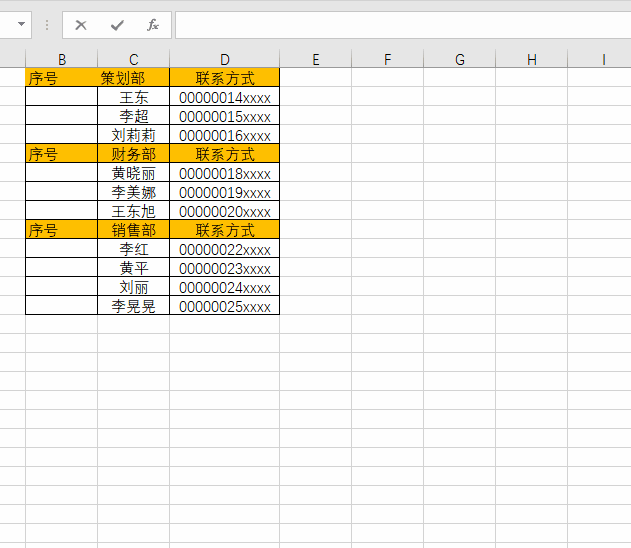
Task: Select the cell containing 李红
Action: [x=134, y=248]
